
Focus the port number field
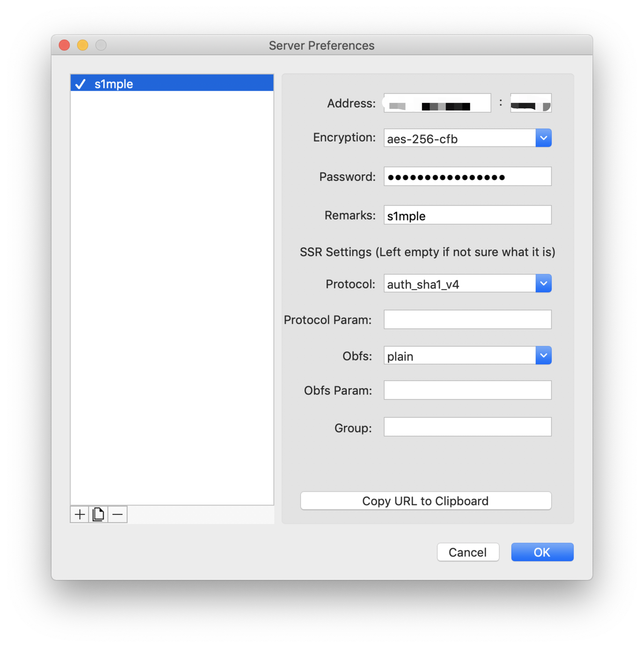[530, 103]
